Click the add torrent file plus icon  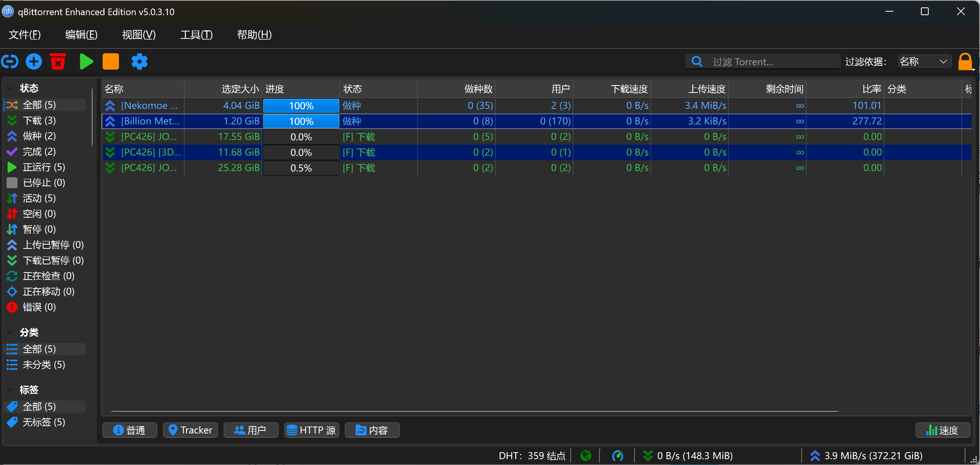pyautogui.click(x=34, y=61)
